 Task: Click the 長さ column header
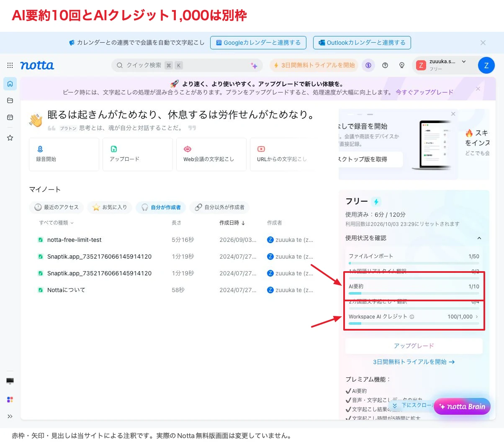(177, 223)
